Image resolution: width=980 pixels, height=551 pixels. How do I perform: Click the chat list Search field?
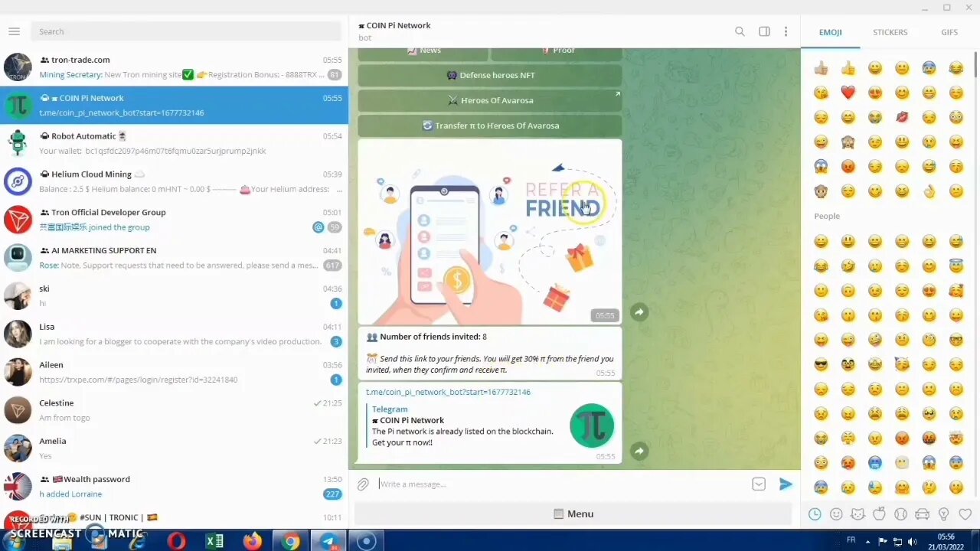click(x=186, y=31)
